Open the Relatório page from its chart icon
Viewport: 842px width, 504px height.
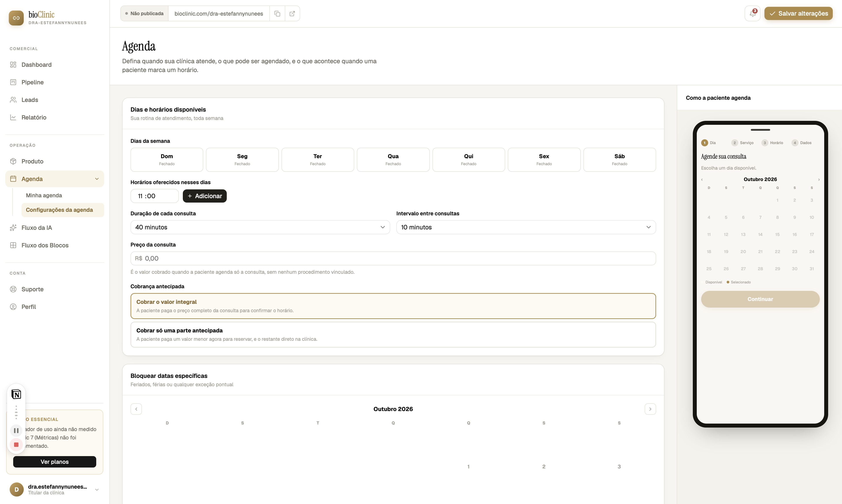[13, 118]
